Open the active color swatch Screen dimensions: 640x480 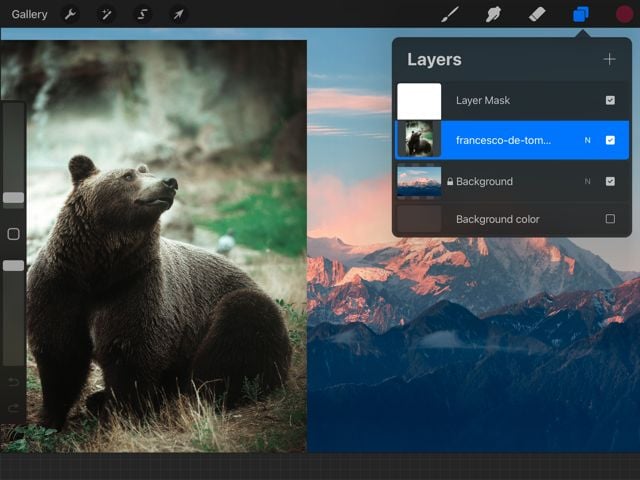624,14
